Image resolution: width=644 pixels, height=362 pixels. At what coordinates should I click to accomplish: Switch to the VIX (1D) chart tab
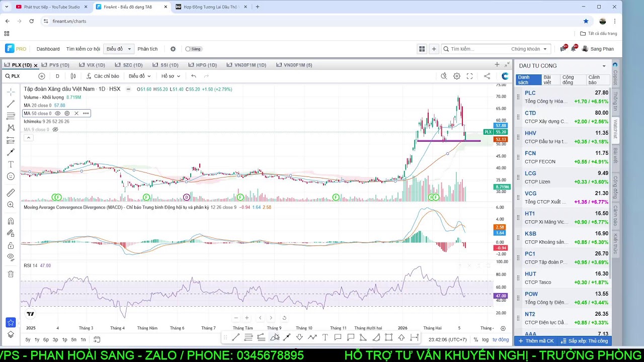tap(92, 65)
